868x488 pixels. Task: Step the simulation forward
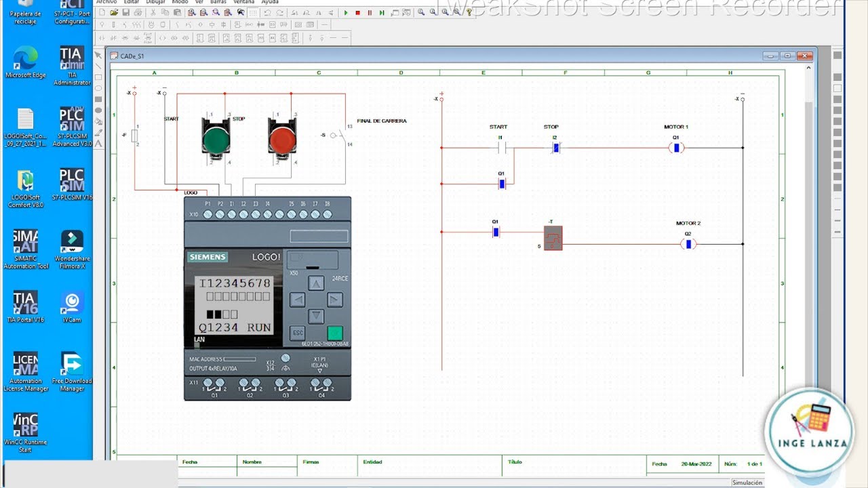(382, 13)
